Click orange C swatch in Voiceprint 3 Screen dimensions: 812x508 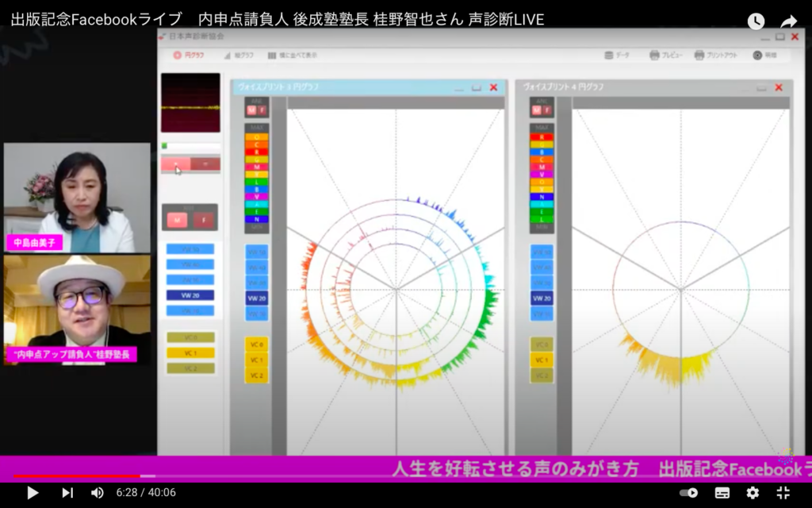[256, 144]
